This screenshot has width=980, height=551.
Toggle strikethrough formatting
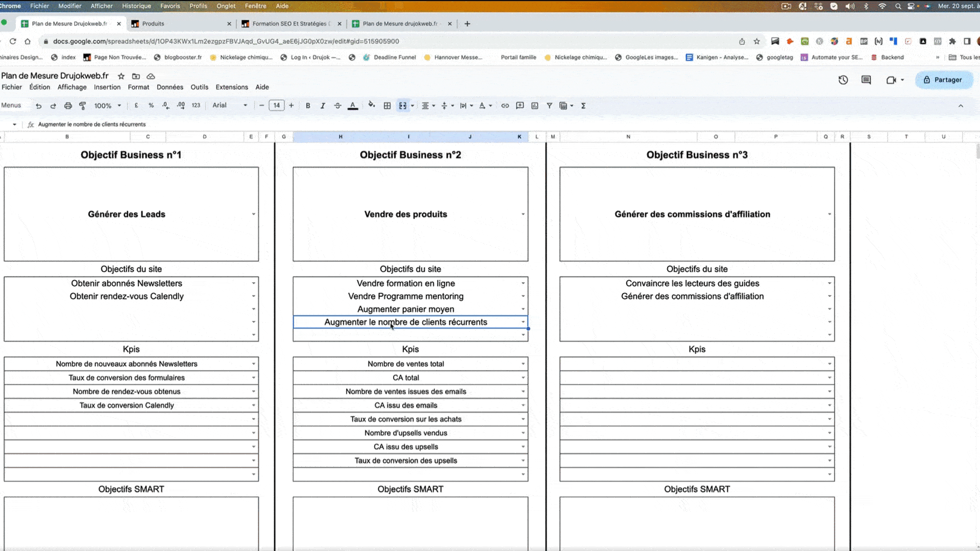tap(337, 106)
